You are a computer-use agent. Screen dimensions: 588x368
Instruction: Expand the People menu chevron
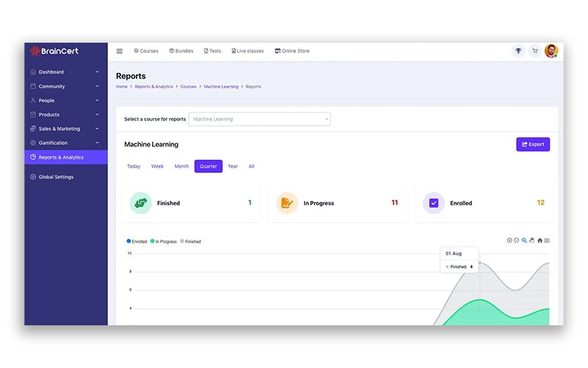point(97,100)
